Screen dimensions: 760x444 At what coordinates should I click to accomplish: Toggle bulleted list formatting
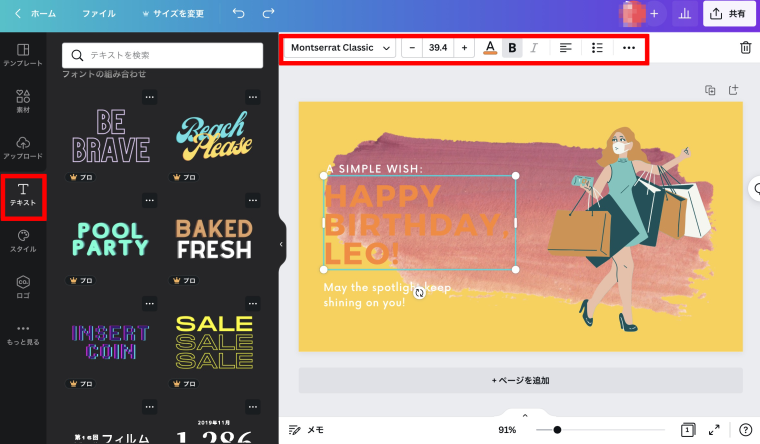coord(597,48)
